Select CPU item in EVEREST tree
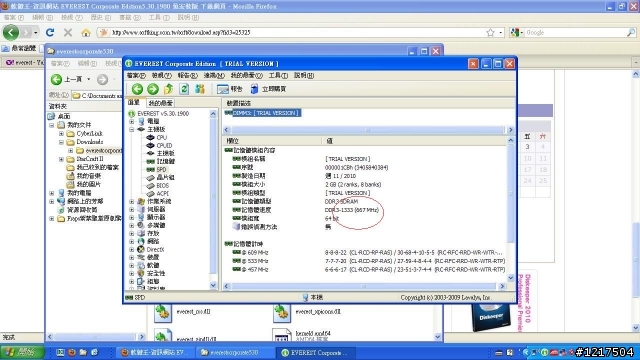This screenshot has width=640, height=360. coord(161,138)
